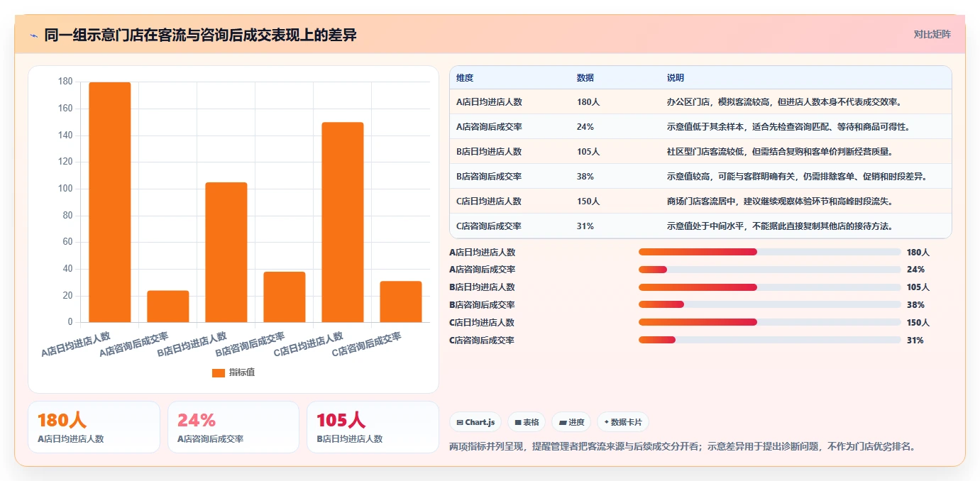Click the 指标值 legend text
The image size is (980, 481).
pos(241,372)
